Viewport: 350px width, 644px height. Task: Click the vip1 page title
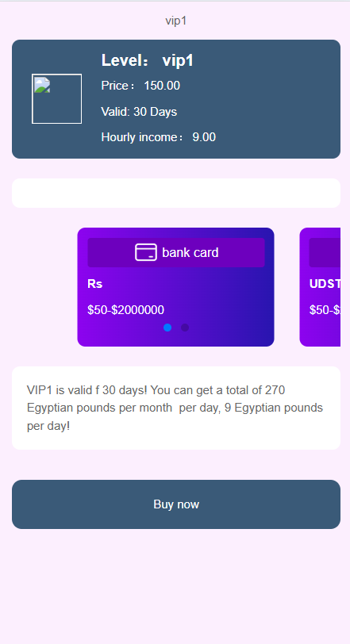(176, 21)
